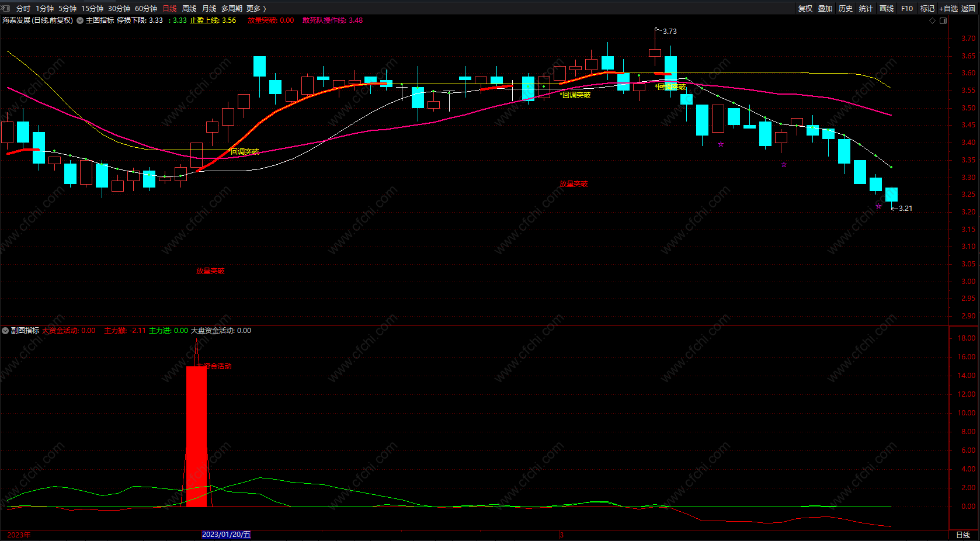Image resolution: width=980 pixels, height=541 pixels.
Task: Click the 叠加 overlay button
Action: tap(825, 9)
